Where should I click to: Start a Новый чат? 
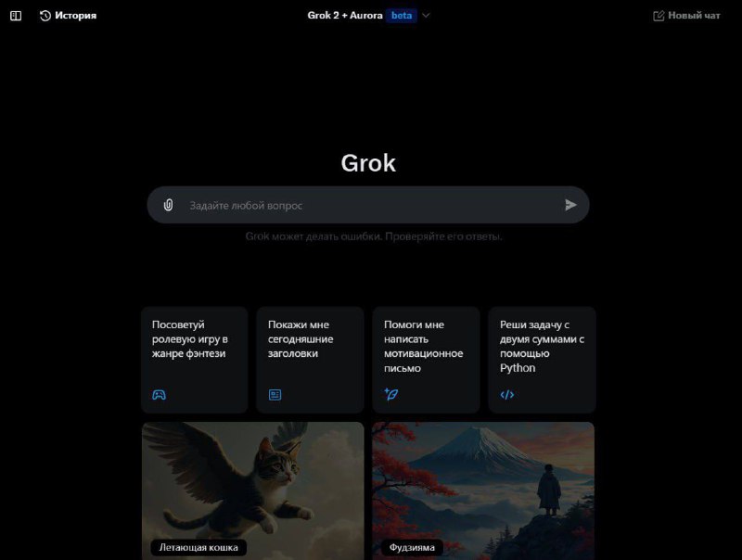pos(686,16)
